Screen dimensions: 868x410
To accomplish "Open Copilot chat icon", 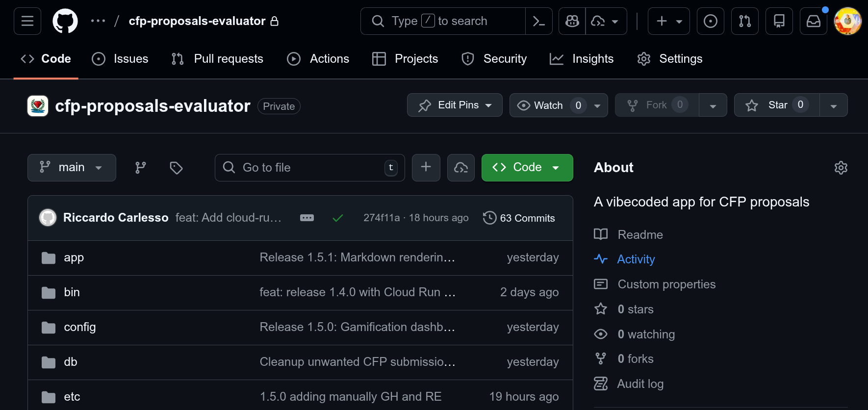I will [572, 21].
